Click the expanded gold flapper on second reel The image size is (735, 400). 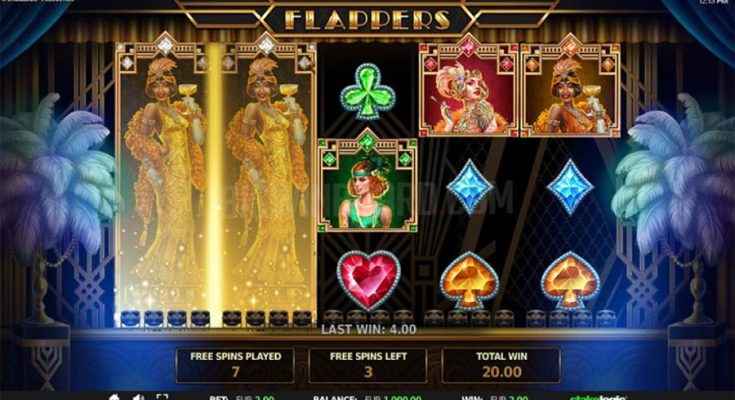click(267, 183)
